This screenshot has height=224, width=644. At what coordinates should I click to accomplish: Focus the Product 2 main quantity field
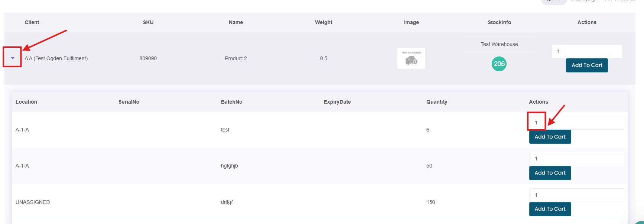coord(587,51)
